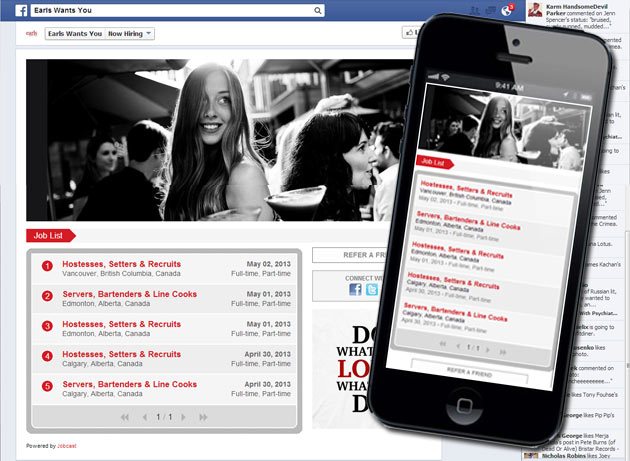Open the Now Hiring dropdown
The image size is (630, 461).
(130, 34)
